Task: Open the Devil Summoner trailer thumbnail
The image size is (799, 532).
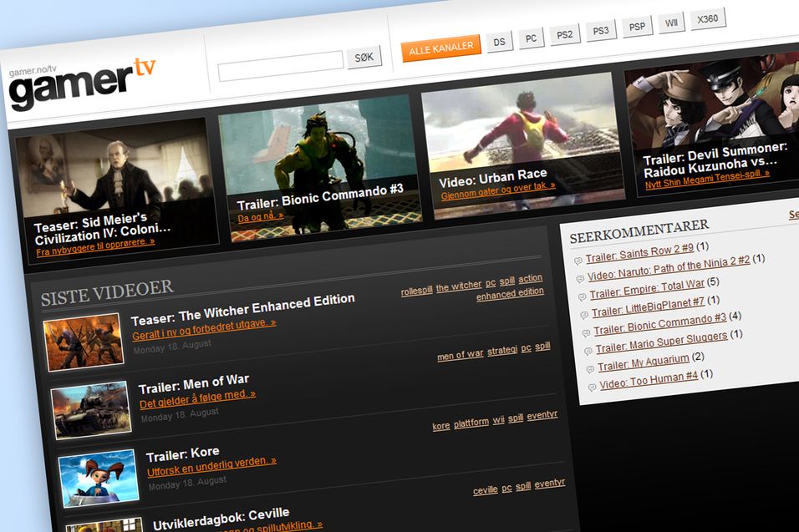Action: pyautogui.click(x=714, y=124)
